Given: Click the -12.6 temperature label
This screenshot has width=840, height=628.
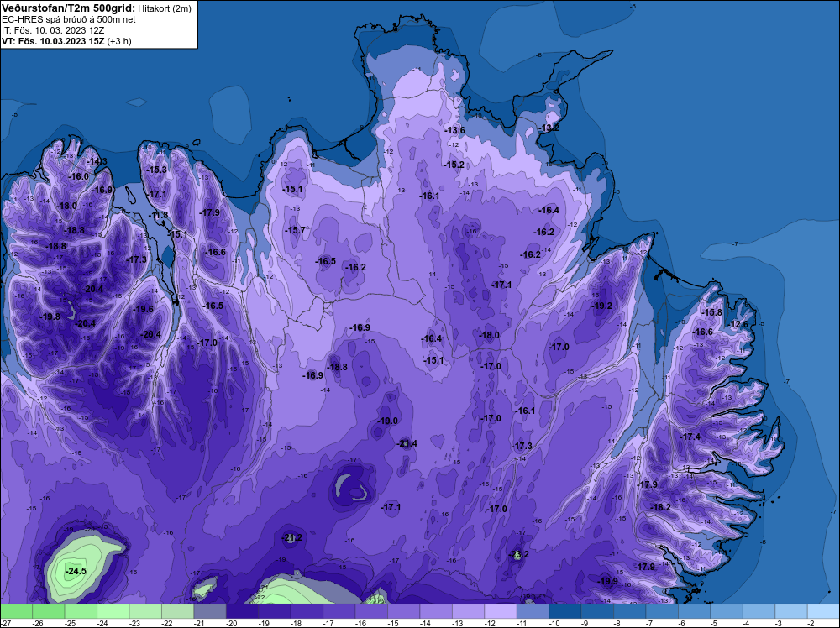Looking at the screenshot, I should (738, 324).
